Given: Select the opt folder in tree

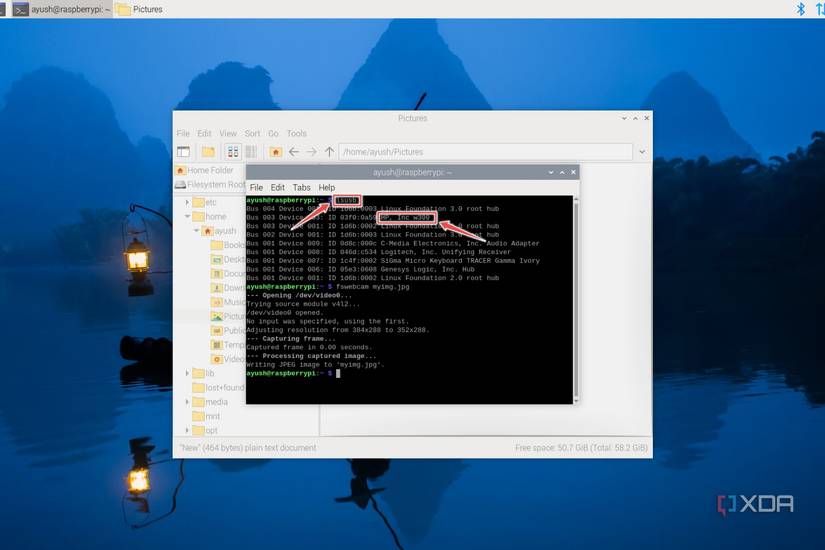Looking at the screenshot, I should (x=205, y=430).
